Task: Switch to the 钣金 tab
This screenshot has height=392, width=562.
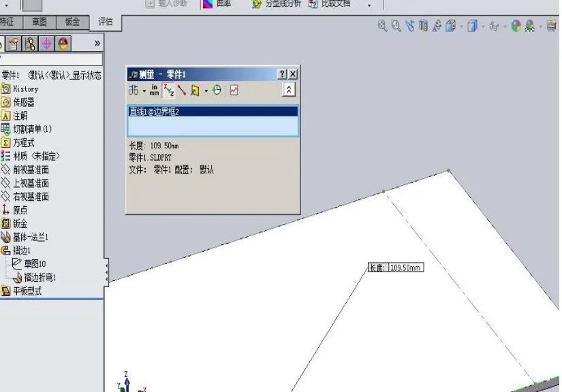Action: tap(72, 22)
